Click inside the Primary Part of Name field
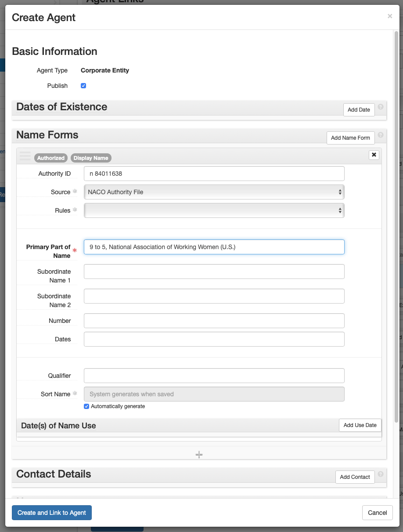403x532 pixels. pyautogui.click(x=214, y=247)
